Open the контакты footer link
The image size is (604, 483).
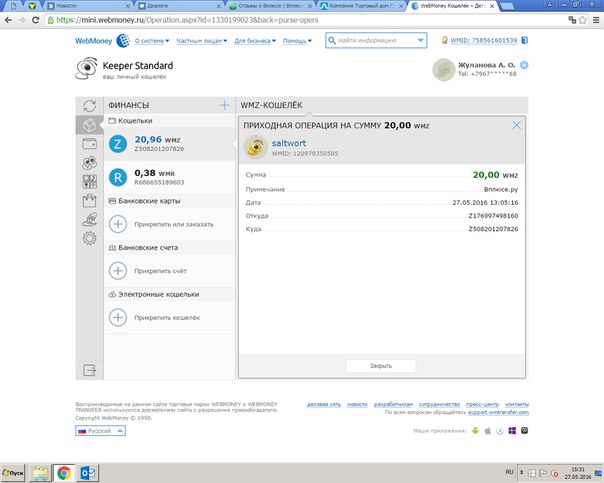[517, 404]
